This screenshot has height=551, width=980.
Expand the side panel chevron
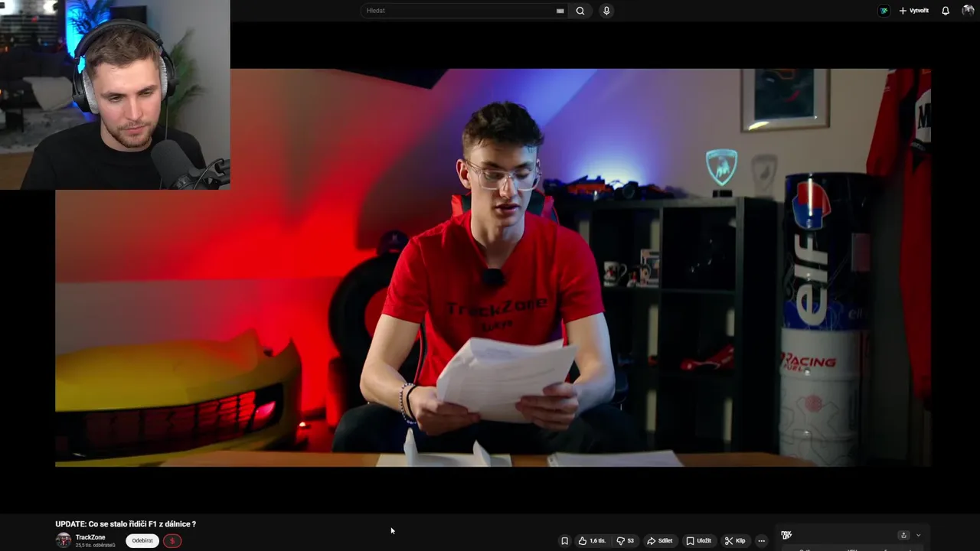pos(918,535)
